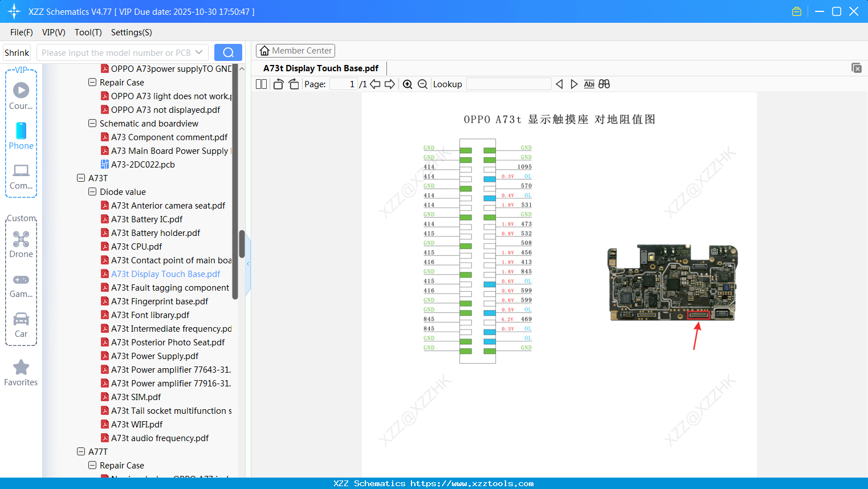Viewport: 868px width, 489px height.
Task: Rotate page counterclockwise
Action: pyautogui.click(x=278, y=84)
